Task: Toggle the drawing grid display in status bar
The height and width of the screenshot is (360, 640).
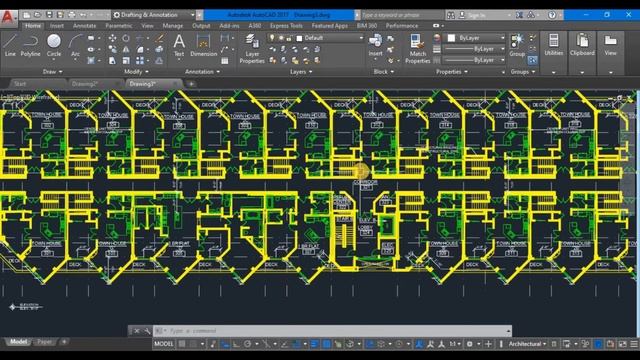Action: pyautogui.click(x=182, y=344)
